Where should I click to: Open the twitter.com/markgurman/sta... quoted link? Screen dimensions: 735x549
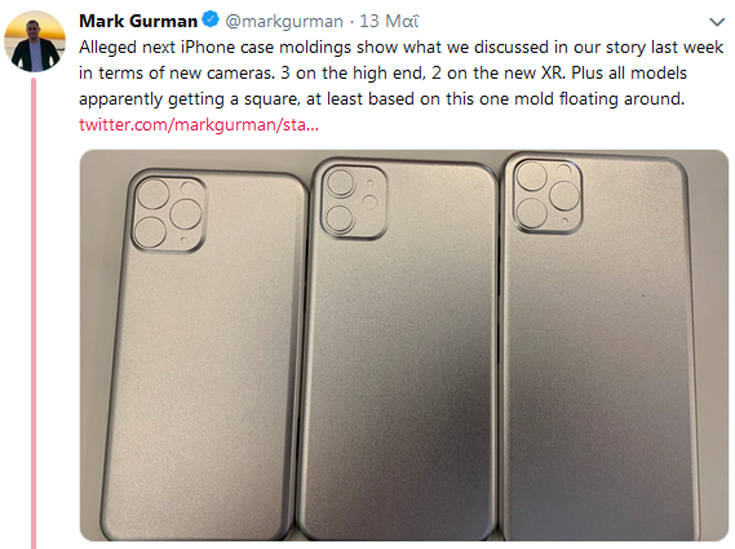coord(198,125)
